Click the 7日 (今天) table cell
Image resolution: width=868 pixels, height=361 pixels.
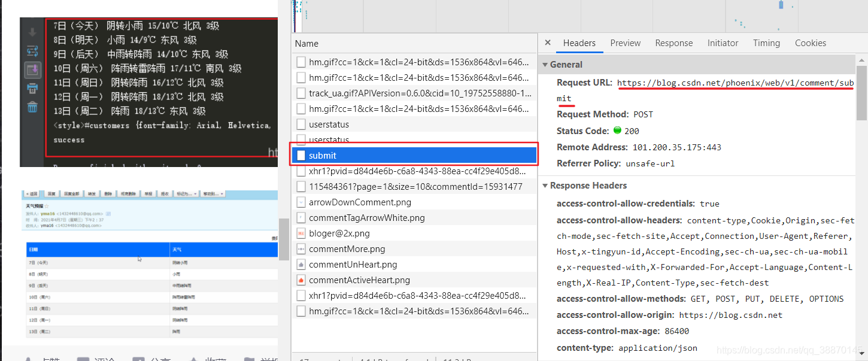pyautogui.click(x=98, y=262)
